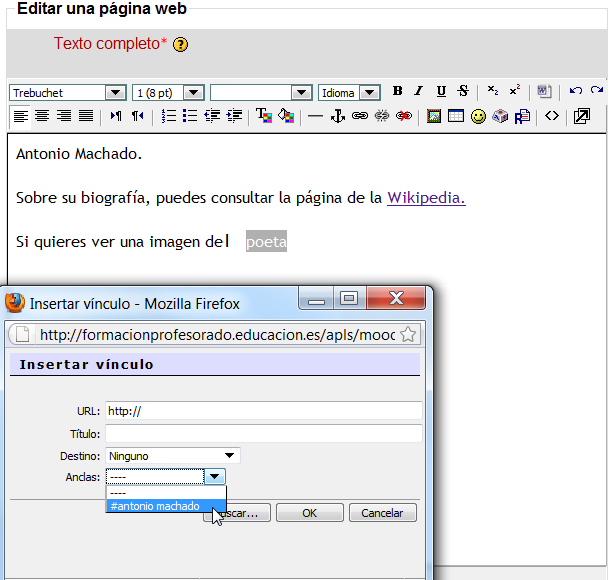611x580 pixels.
Task: Click the smiley emoticon icon
Action: [478, 116]
